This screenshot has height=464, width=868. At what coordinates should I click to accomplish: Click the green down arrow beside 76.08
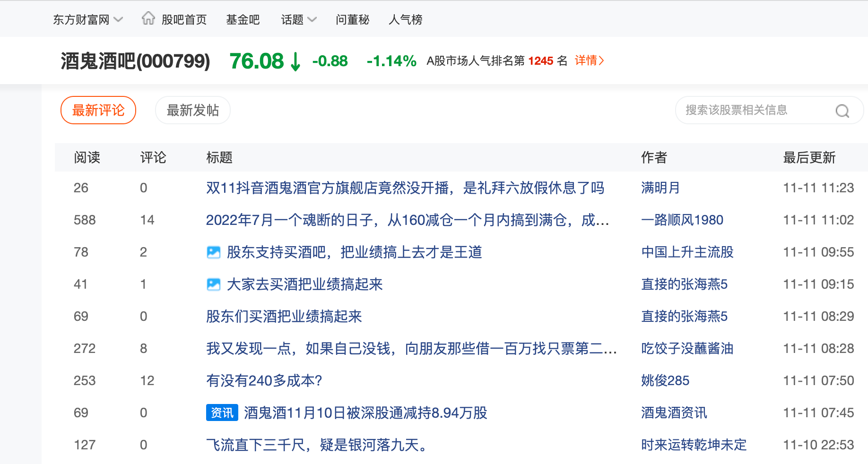(295, 61)
